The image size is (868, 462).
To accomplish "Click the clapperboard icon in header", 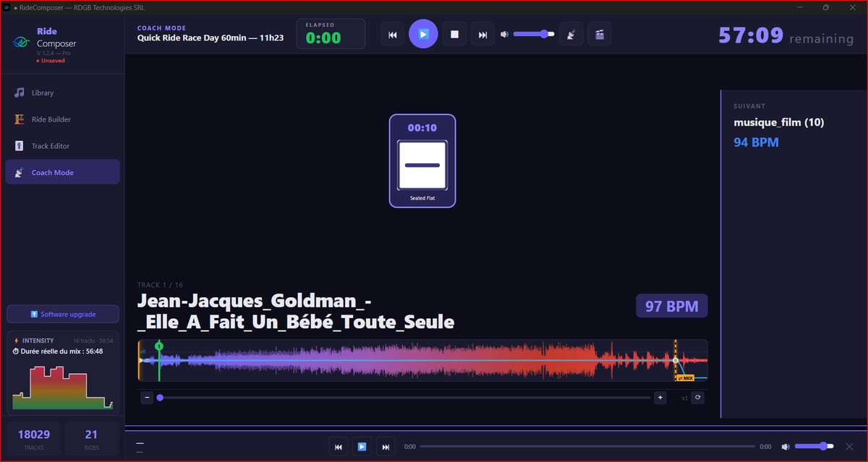I will 599,34.
